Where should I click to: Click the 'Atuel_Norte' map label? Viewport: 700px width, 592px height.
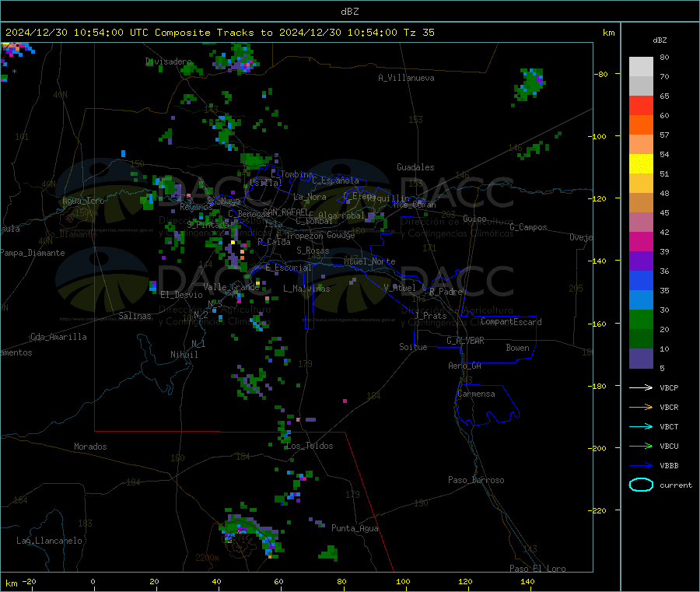tap(369, 261)
